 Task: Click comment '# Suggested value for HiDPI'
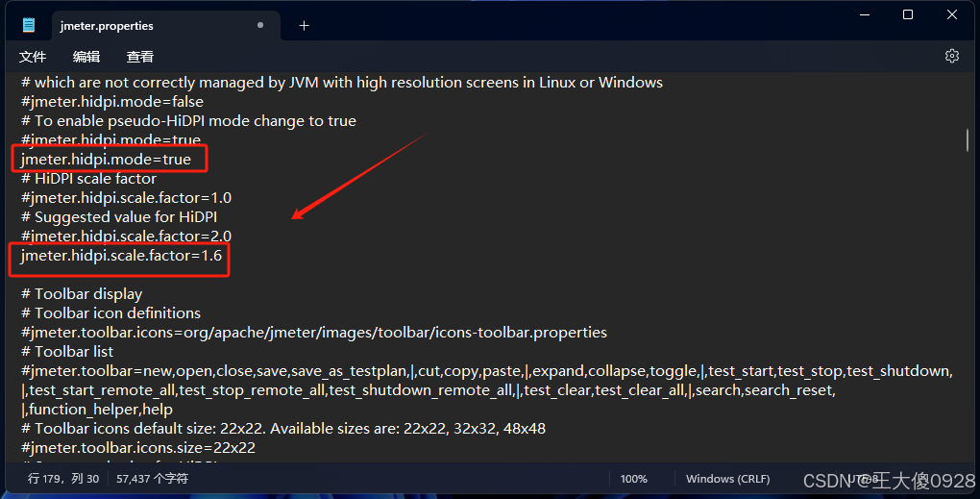tap(119, 217)
